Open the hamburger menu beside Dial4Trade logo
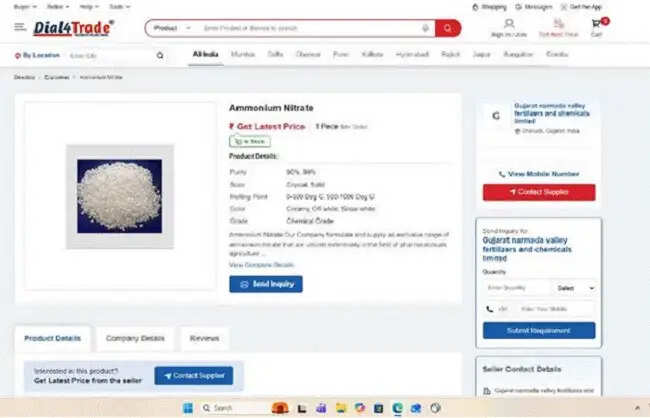This screenshot has height=418, width=650. pos(19,27)
